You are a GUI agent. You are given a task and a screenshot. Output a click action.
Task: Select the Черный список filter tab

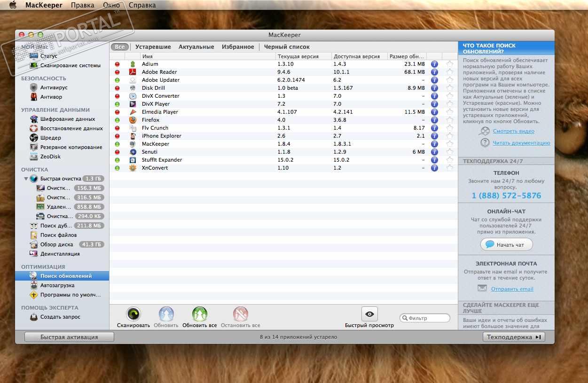287,47
